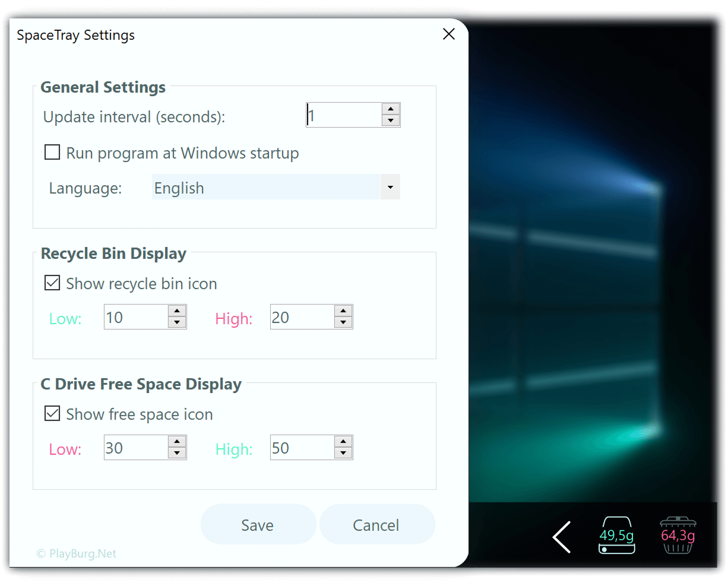
Task: Disable Show free space icon
Action: (52, 413)
